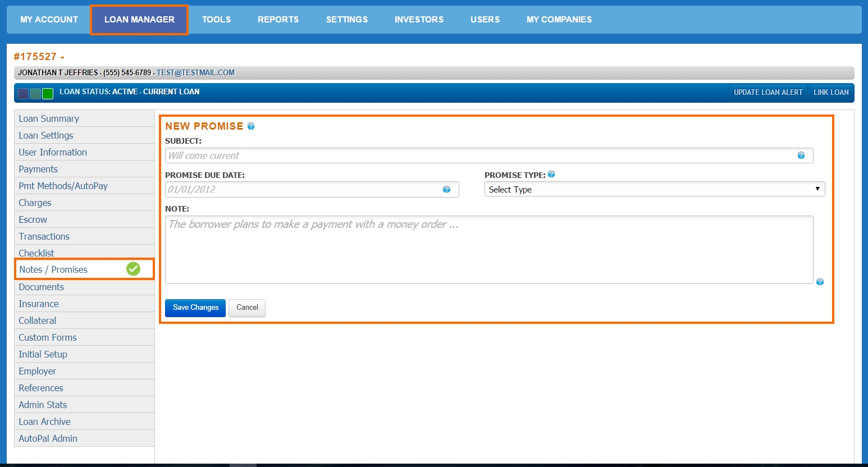868x467 pixels.
Task: Click the help icon inside Subject field
Action: (801, 155)
